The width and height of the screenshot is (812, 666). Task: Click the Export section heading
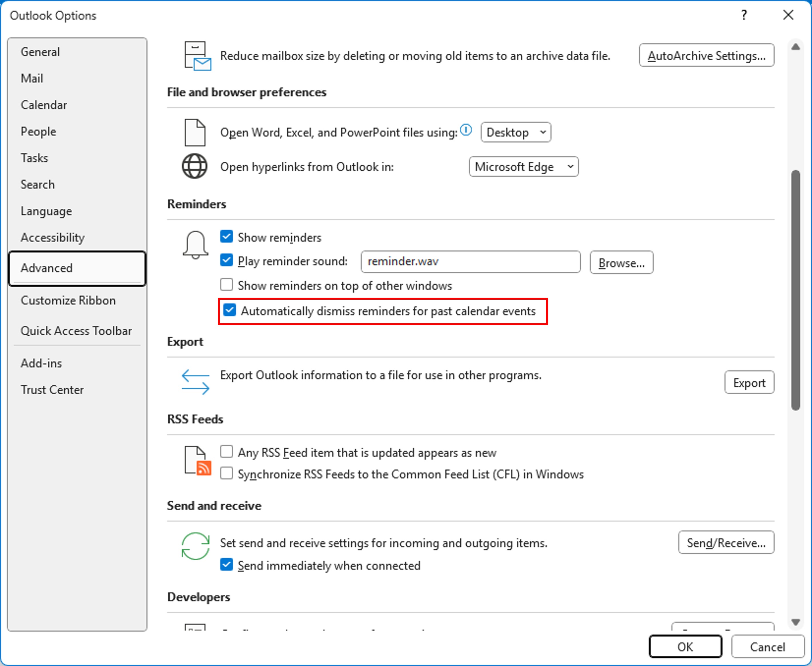pos(185,341)
